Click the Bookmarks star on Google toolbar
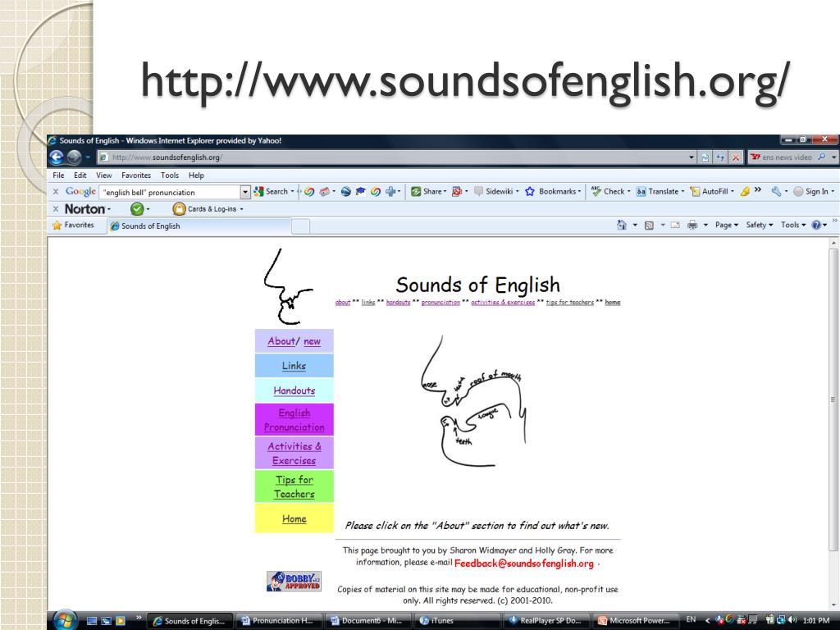 click(552, 191)
